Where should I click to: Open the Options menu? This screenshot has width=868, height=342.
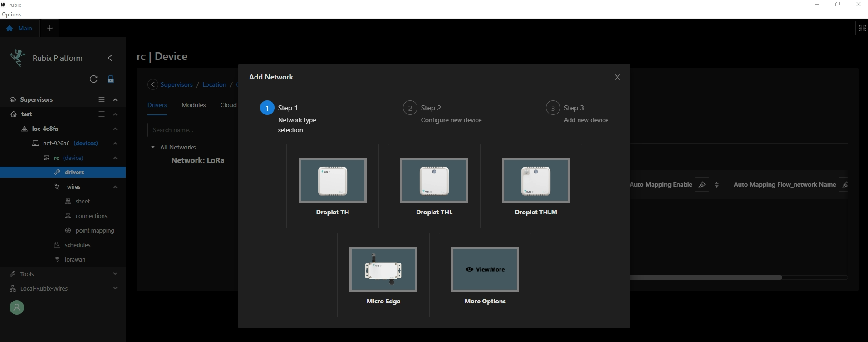tap(11, 15)
